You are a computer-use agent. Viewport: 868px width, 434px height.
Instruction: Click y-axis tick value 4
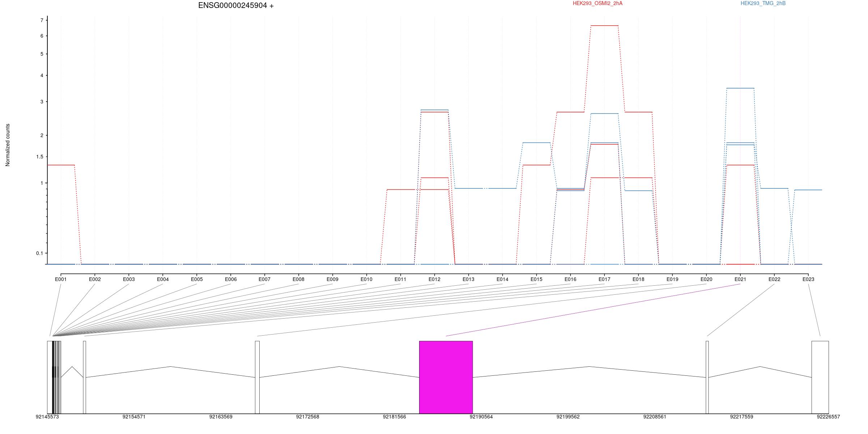coord(42,76)
